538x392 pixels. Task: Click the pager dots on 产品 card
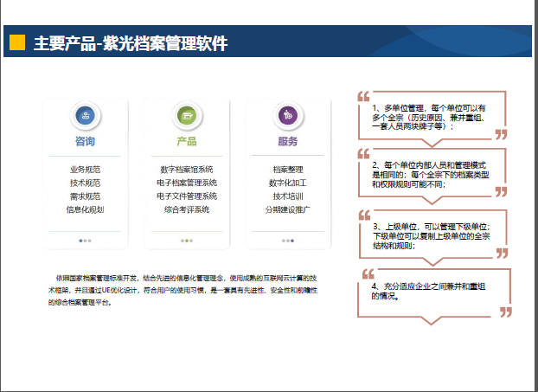coord(187,241)
